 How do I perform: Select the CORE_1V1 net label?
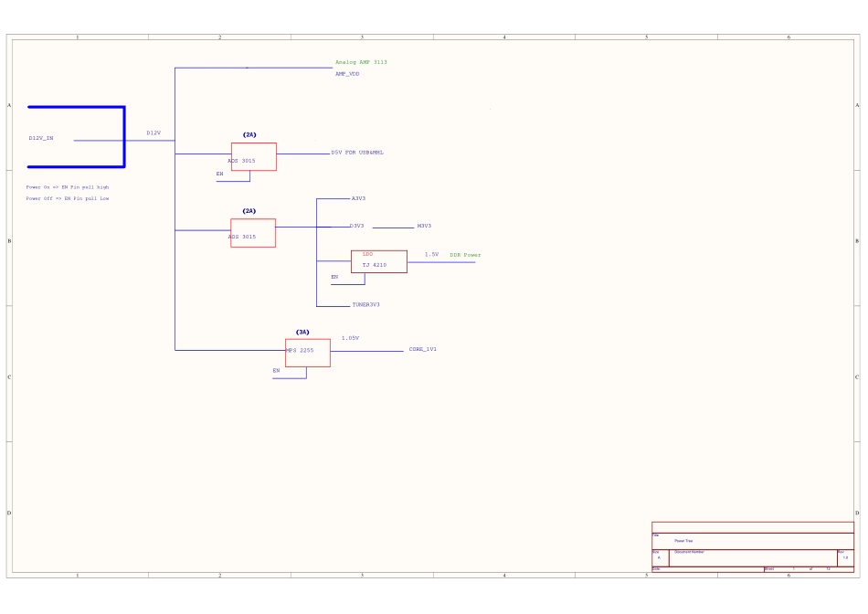pyautogui.click(x=422, y=349)
